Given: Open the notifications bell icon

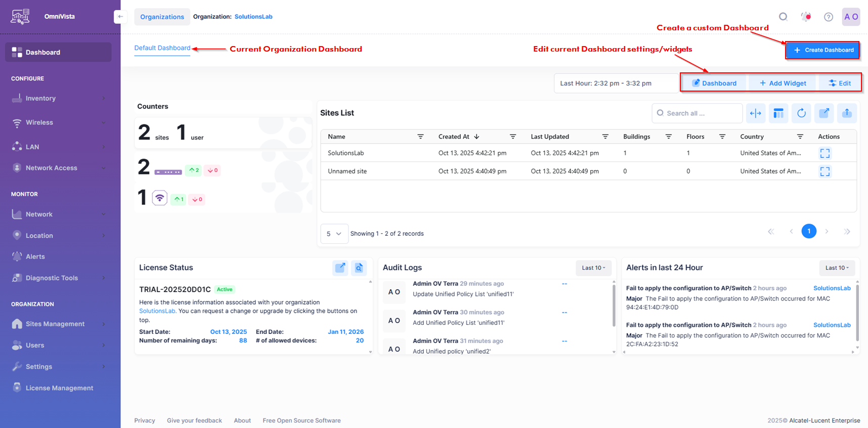Looking at the screenshot, I should pos(806,17).
